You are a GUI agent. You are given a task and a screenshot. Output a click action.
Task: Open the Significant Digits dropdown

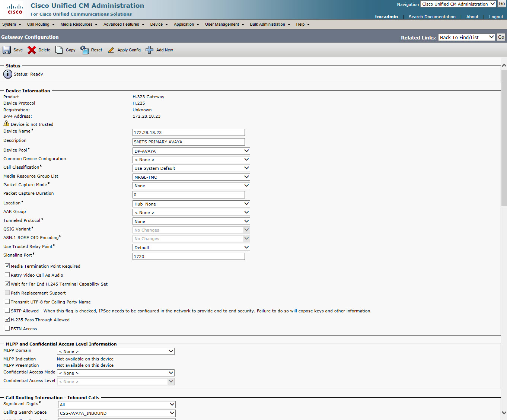[x=117, y=405]
